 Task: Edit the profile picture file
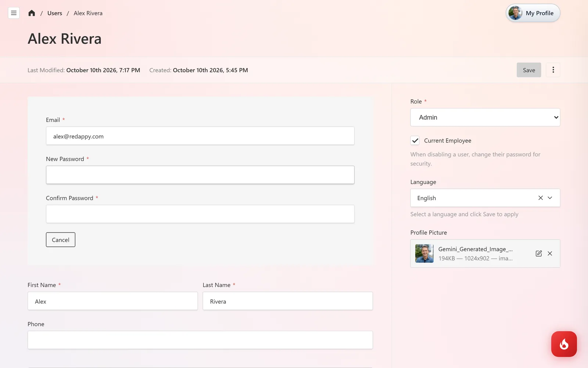tap(539, 254)
